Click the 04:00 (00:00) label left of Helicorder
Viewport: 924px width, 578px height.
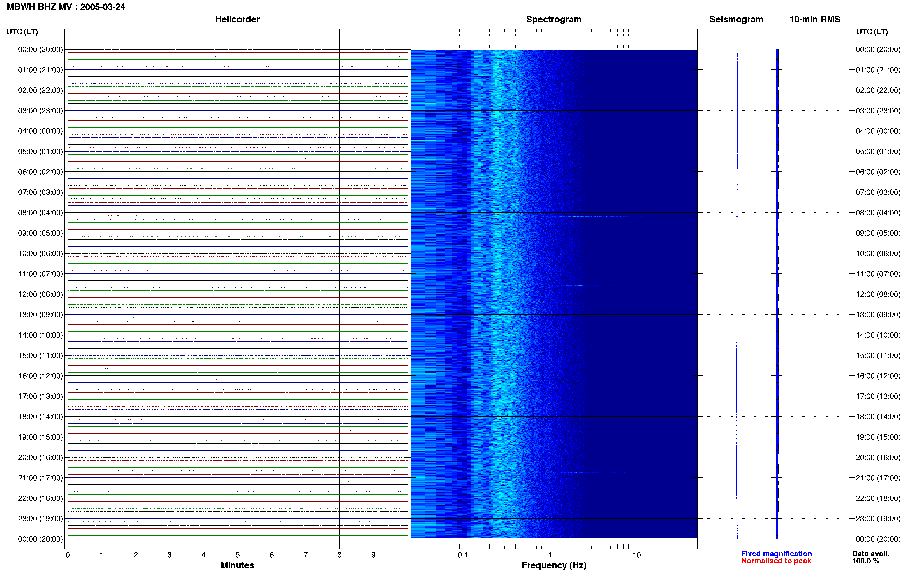pyautogui.click(x=41, y=131)
